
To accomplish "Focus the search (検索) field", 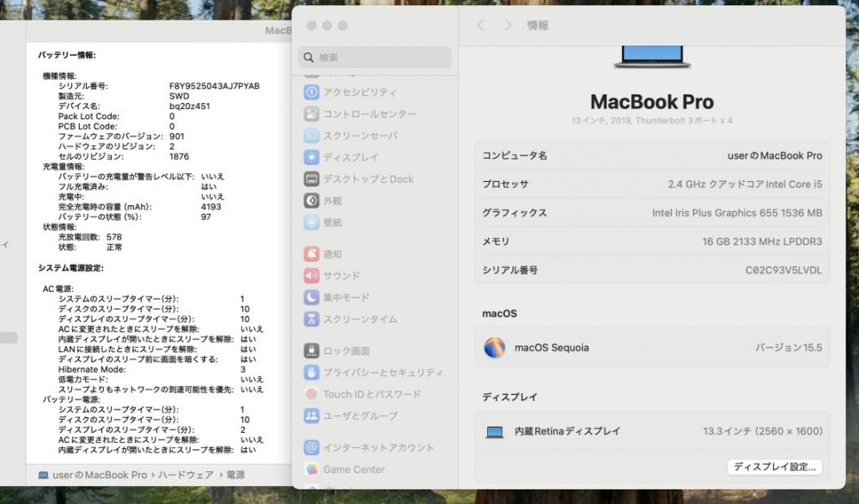I will (x=375, y=58).
